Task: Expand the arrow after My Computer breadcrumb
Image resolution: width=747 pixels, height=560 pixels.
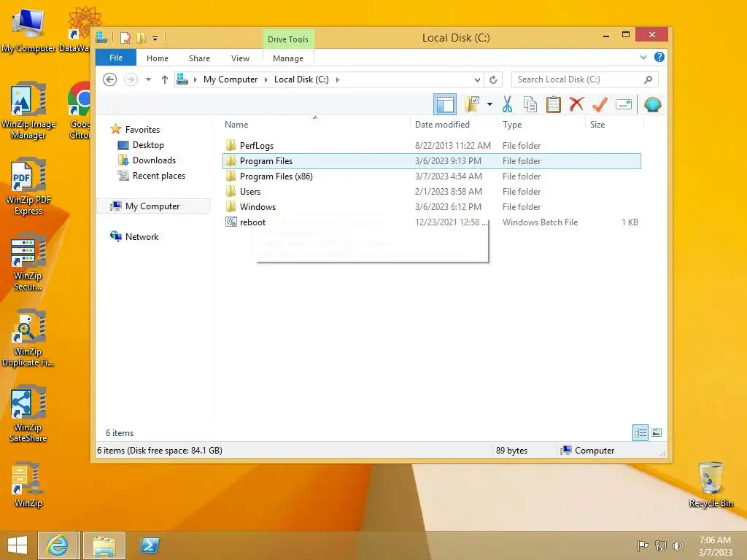Action: pos(266,79)
